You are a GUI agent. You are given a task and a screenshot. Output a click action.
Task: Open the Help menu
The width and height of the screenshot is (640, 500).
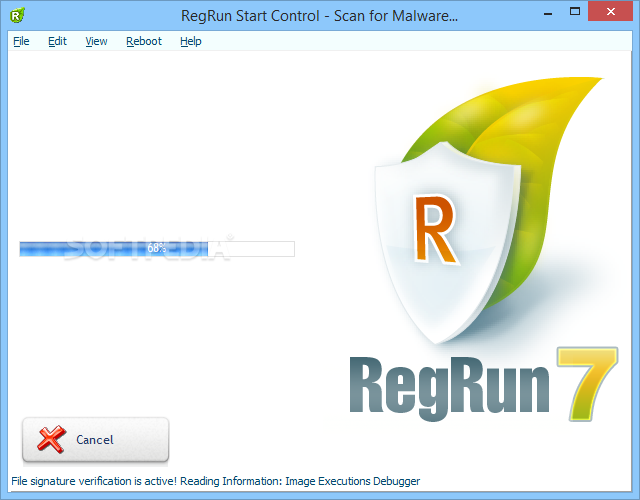tap(191, 41)
